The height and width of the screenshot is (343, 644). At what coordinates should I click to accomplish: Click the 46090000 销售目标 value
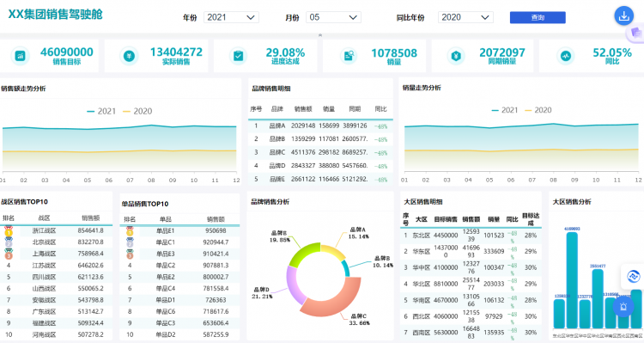66,52
